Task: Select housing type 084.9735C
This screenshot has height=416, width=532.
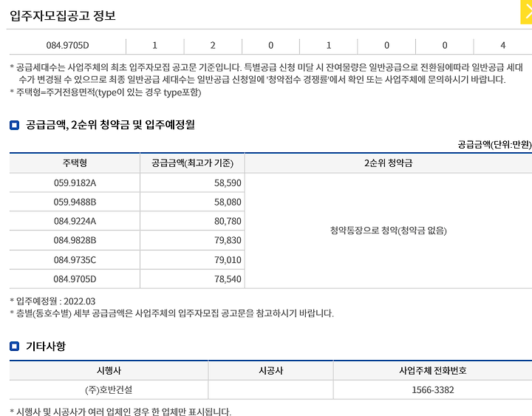Action: coord(75,260)
